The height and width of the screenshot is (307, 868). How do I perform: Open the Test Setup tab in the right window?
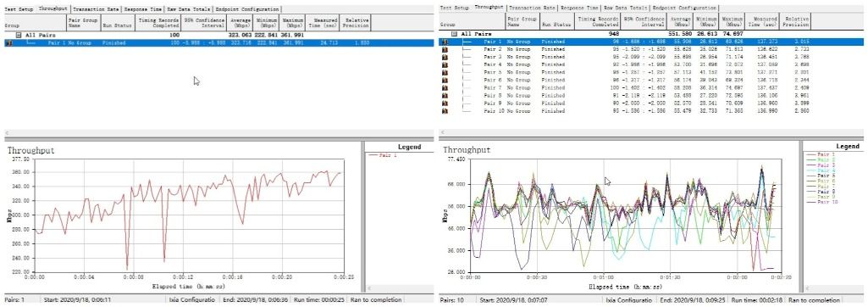click(x=455, y=8)
